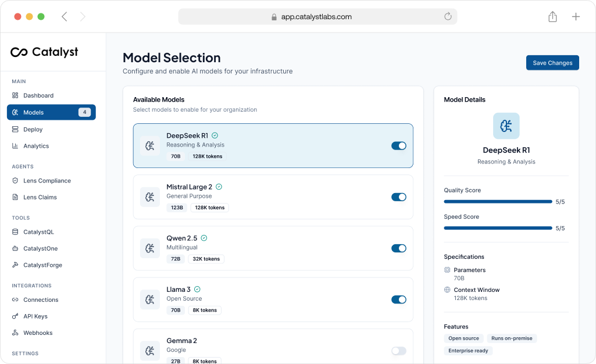Enable the Gemma 2 toggle
596x364 pixels.
click(x=399, y=351)
